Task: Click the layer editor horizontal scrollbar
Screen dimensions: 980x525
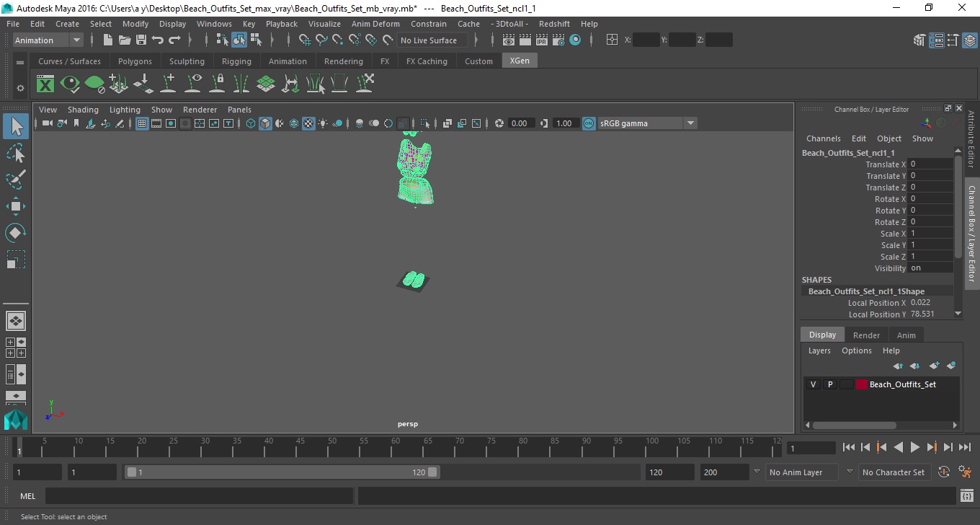Action: click(x=854, y=425)
